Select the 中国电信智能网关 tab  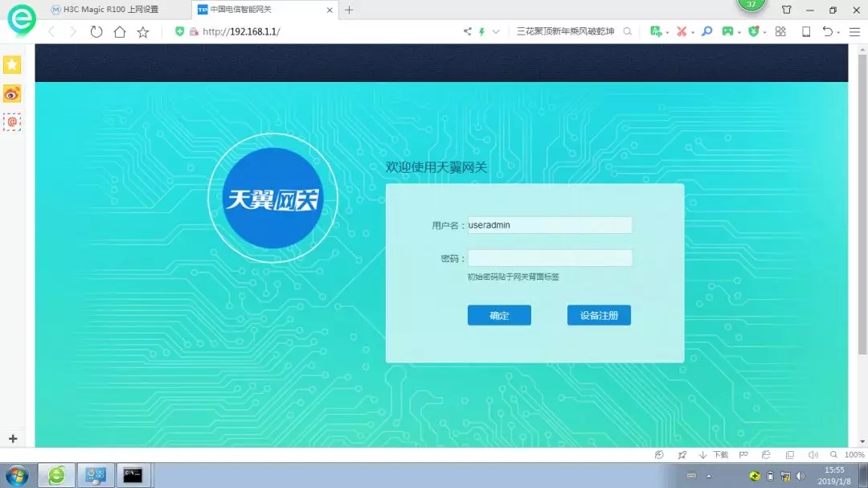(241, 10)
